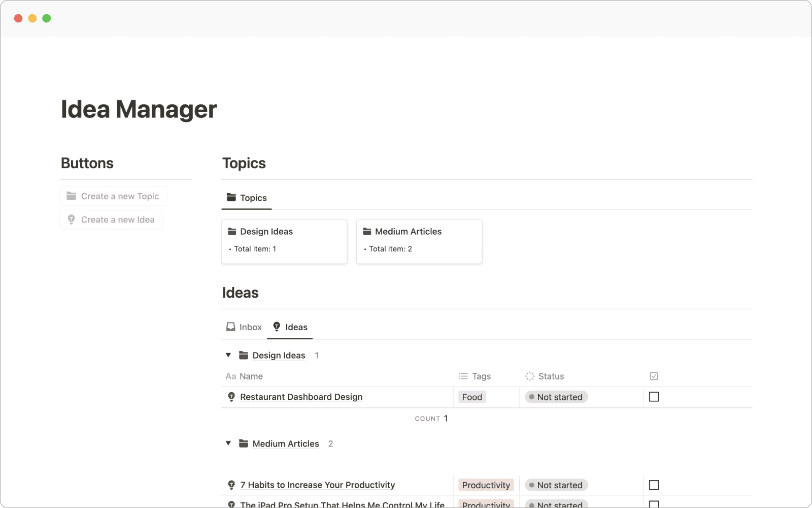This screenshot has height=508, width=812.
Task: Open the Design Ideas group link
Action: point(279,356)
